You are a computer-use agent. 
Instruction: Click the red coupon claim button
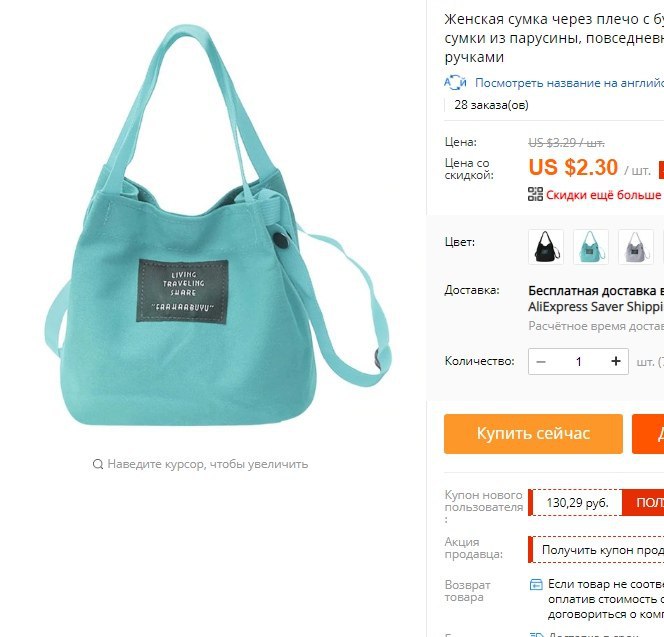(643, 503)
